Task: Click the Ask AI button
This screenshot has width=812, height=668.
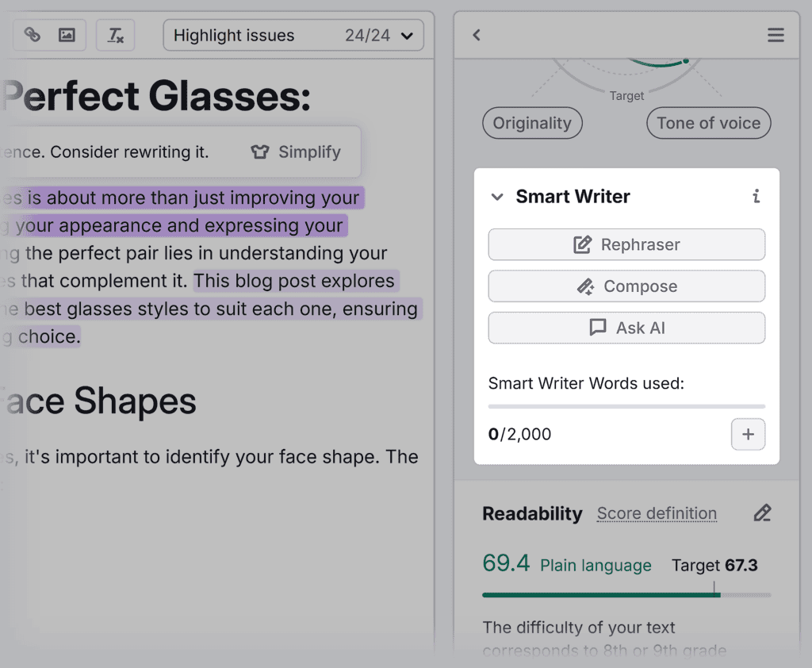Action: (x=626, y=328)
